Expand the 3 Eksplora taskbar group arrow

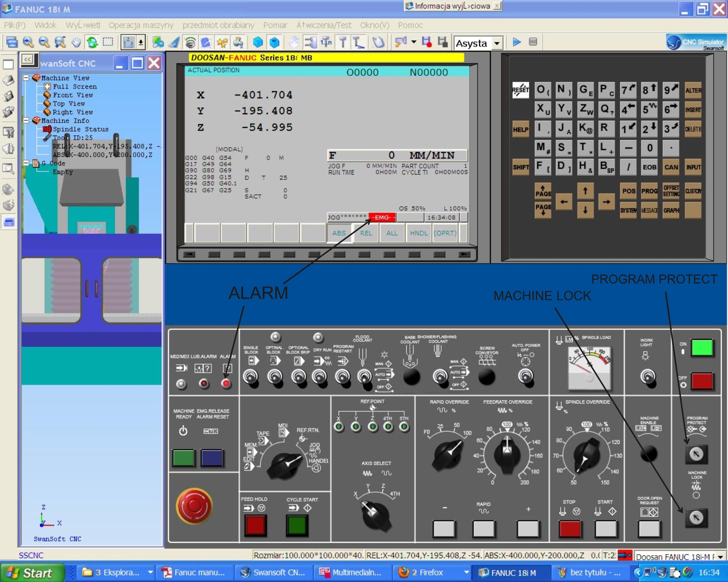150,572
